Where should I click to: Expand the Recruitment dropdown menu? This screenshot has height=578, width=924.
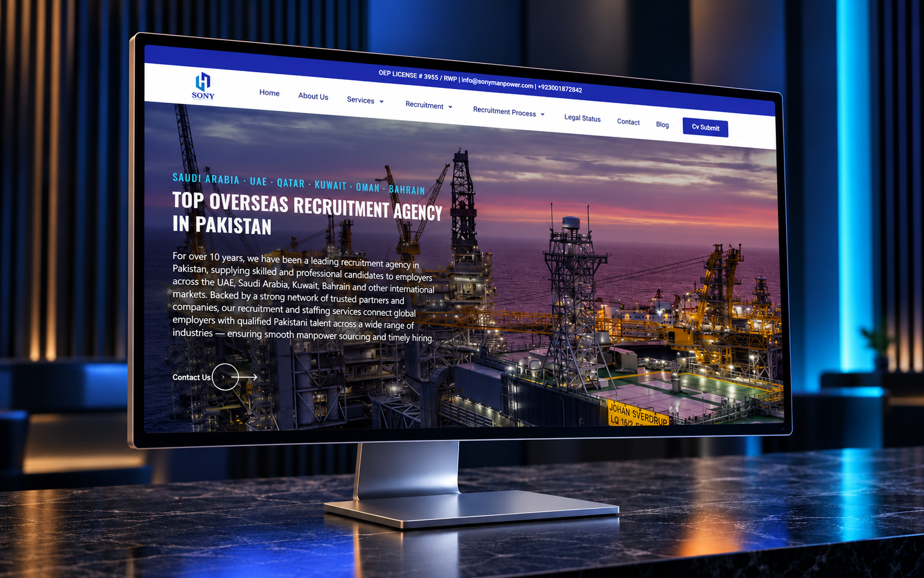pyautogui.click(x=429, y=105)
